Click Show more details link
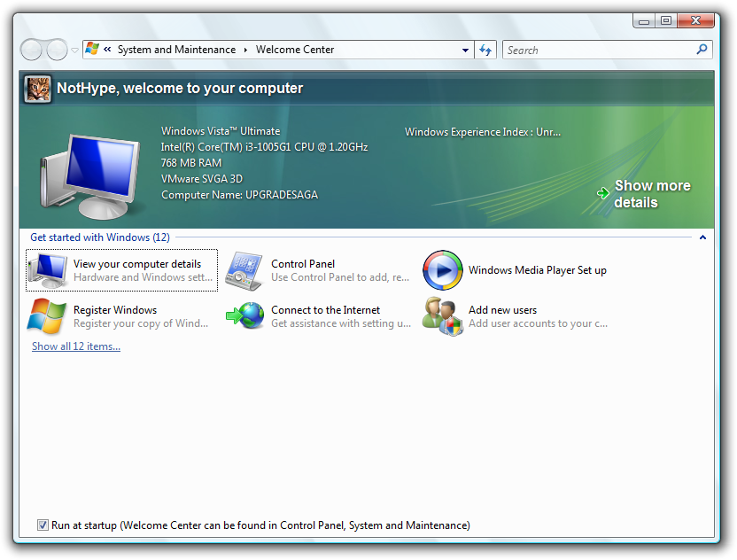This screenshot has width=737, height=560. pos(651,194)
